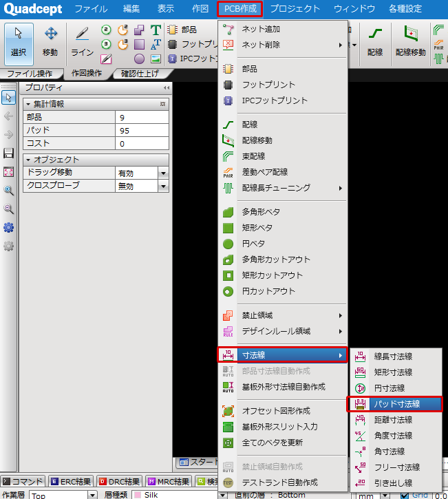This screenshot has width=448, height=499.
Task: Choose 差動ペア配線 from the menu
Action: click(x=283, y=172)
